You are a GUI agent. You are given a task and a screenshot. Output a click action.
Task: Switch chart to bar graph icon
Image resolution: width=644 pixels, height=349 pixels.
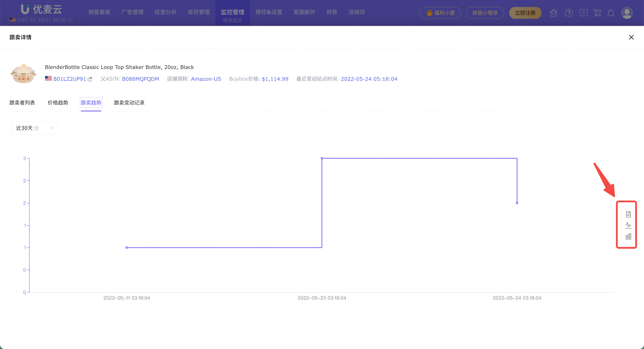tap(628, 236)
